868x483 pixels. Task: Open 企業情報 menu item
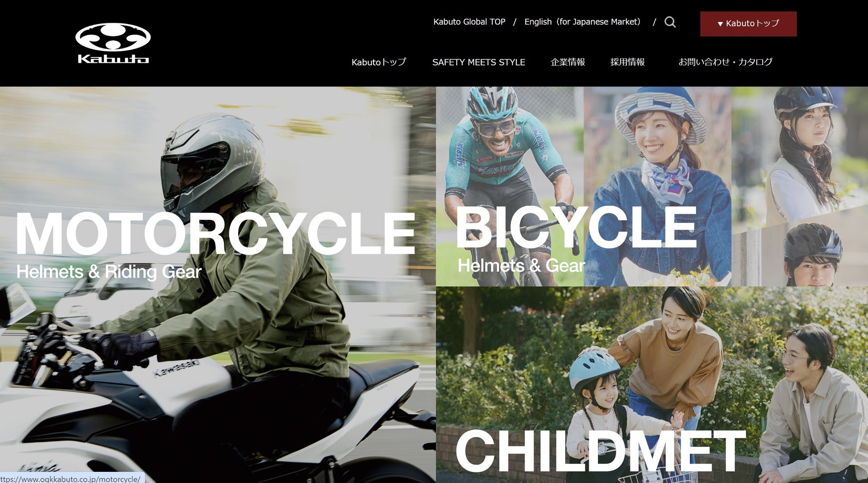pos(568,62)
